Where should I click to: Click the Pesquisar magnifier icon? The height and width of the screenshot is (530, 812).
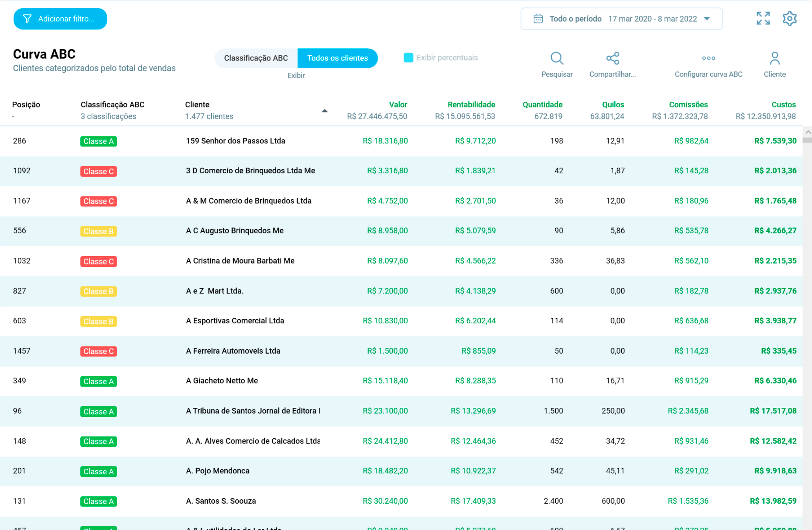pyautogui.click(x=557, y=58)
